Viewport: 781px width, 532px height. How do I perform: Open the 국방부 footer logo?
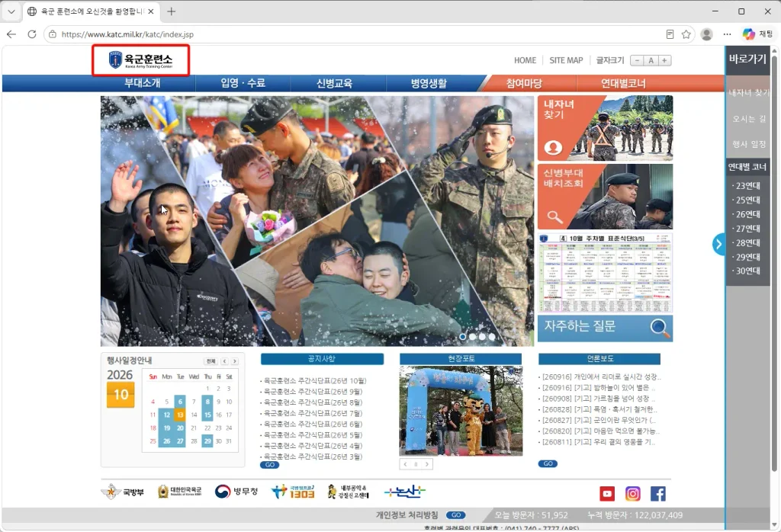click(x=123, y=492)
